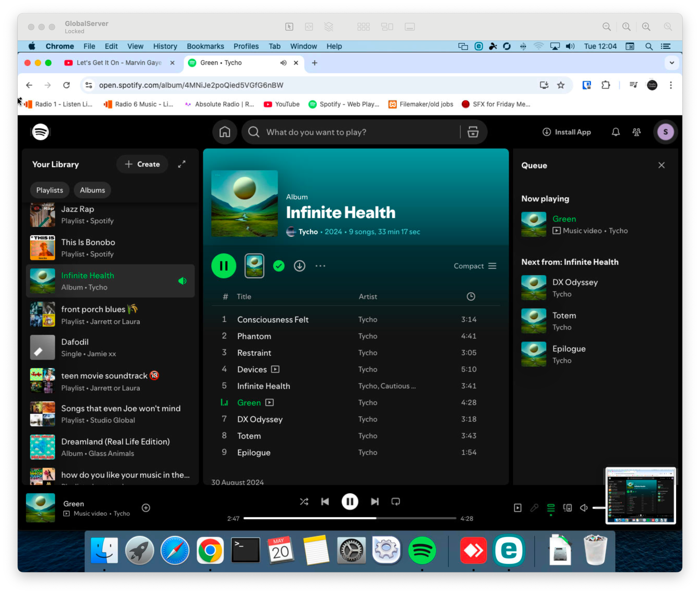The height and width of the screenshot is (594, 700).
Task: Open more options for Infinite Health album
Action: pyautogui.click(x=320, y=266)
